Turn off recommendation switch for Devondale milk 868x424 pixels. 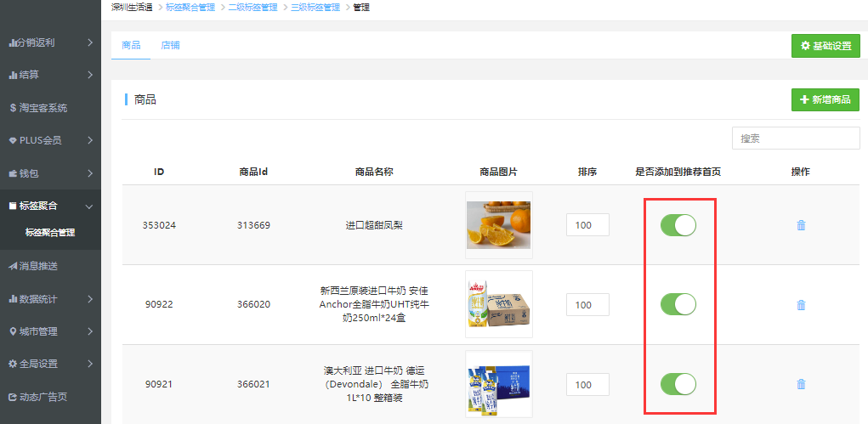point(678,384)
